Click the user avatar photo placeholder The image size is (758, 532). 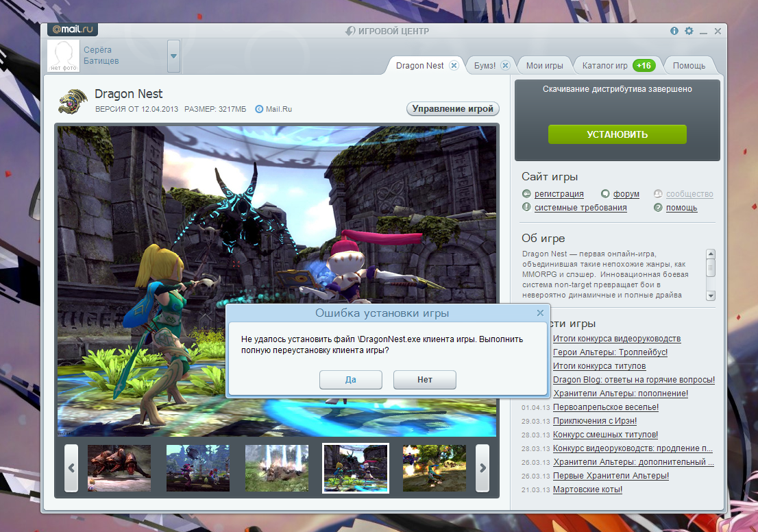coord(63,56)
